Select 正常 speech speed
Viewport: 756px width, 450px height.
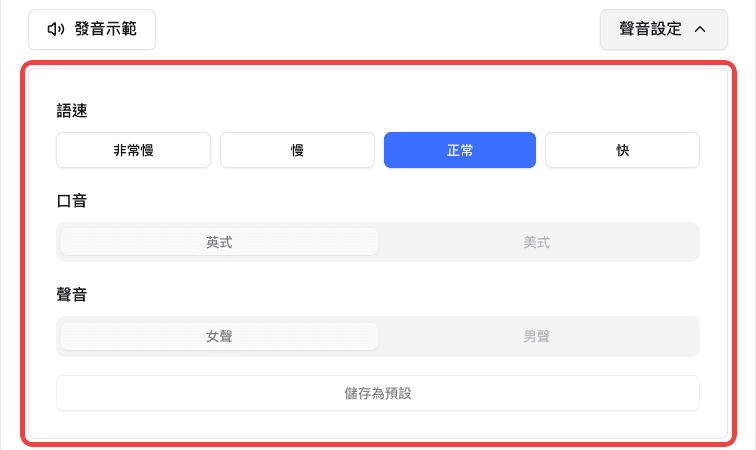460,150
